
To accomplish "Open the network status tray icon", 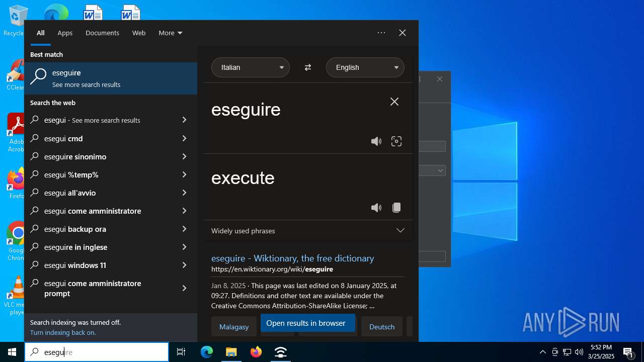I will 567,352.
